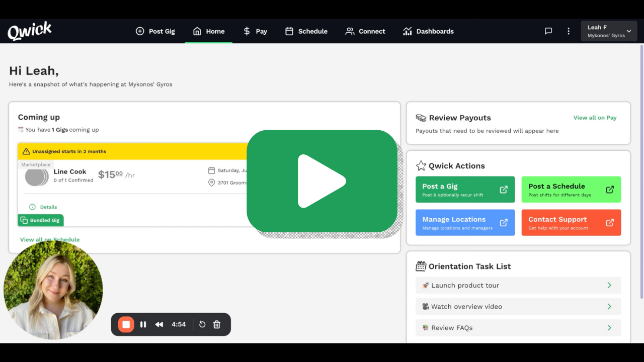Click chevron on Review FAQs row
This screenshot has height=362, width=644.
pyautogui.click(x=609, y=327)
